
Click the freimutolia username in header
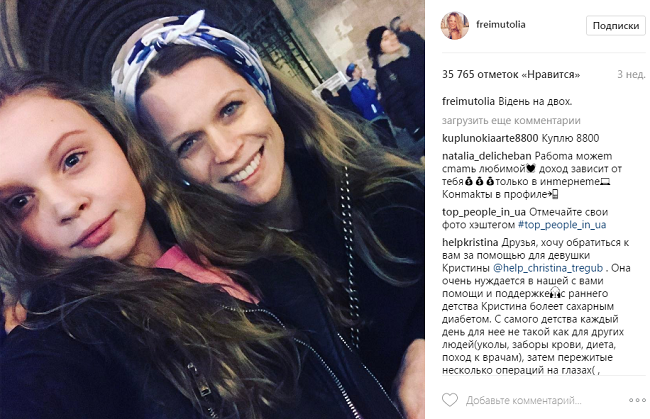click(500, 24)
